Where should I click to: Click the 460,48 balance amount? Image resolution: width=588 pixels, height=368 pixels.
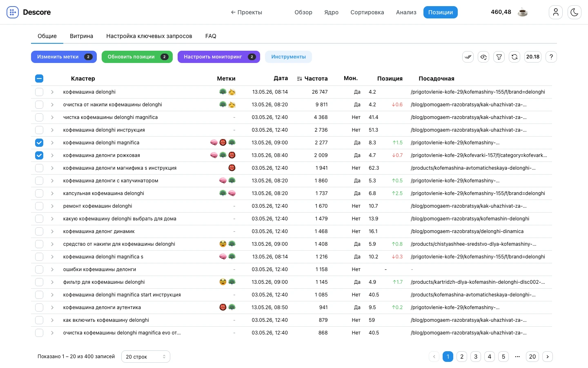501,12
